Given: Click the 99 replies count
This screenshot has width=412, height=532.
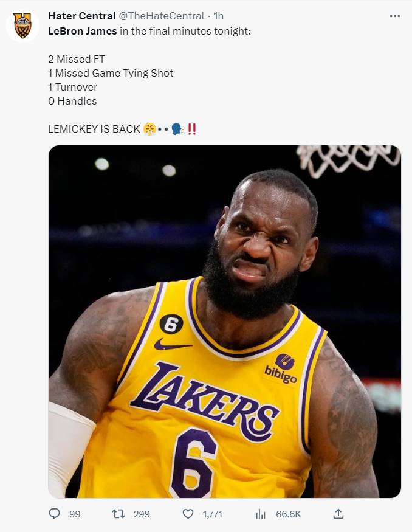Looking at the screenshot, I should (x=75, y=514).
